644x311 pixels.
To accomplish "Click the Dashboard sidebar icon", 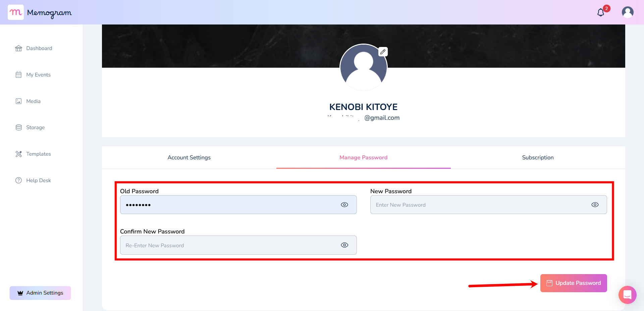I will [19, 48].
